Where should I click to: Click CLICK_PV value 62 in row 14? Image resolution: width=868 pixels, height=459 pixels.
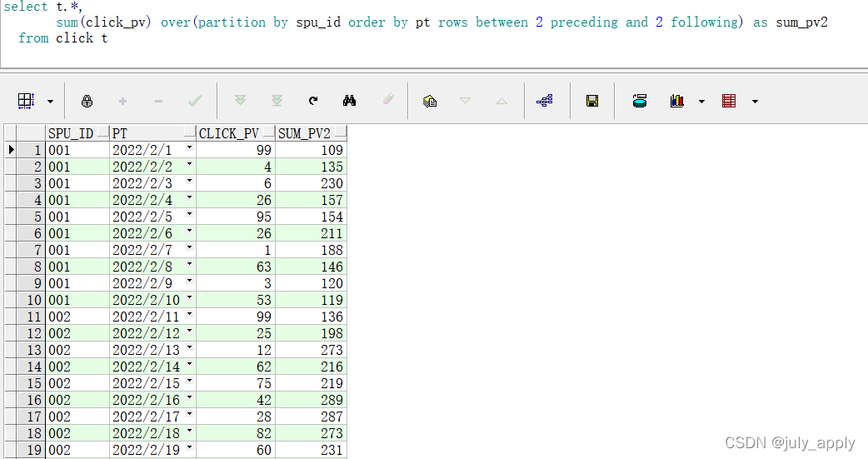[236, 367]
